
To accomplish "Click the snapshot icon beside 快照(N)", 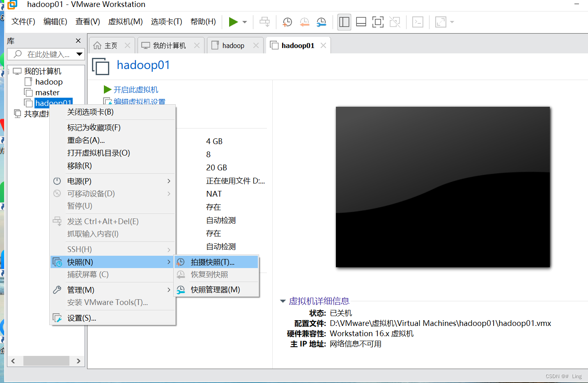I will (x=57, y=262).
